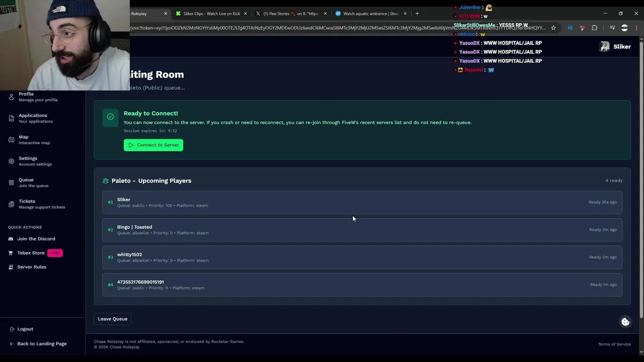Click the green checkmark Ready icon
644x362 pixels.
pos(110,117)
